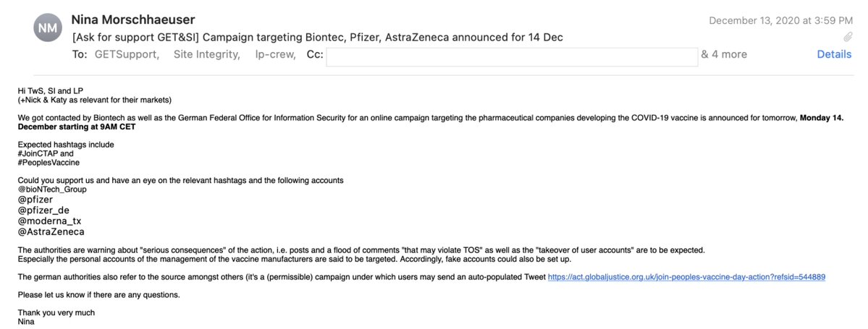Click sender name Nina Morschhaeuser
Image resolution: width=868 pixels, height=329 pixels.
(143, 20)
